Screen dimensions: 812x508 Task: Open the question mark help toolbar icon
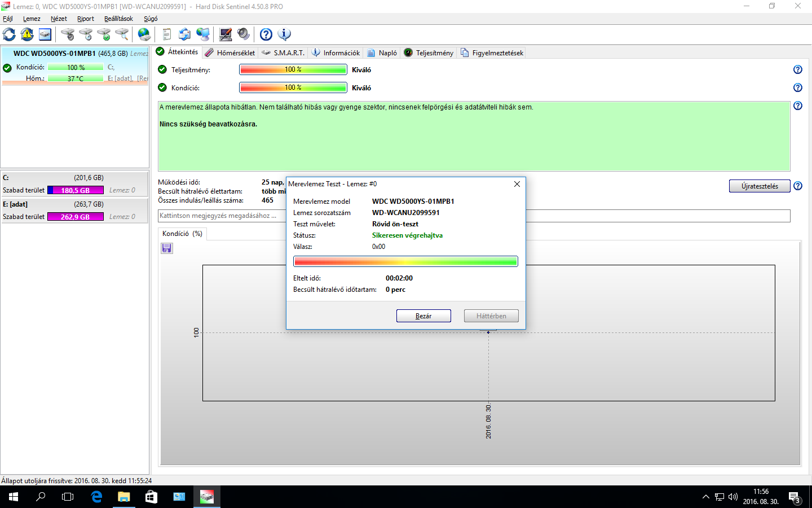(x=266, y=34)
